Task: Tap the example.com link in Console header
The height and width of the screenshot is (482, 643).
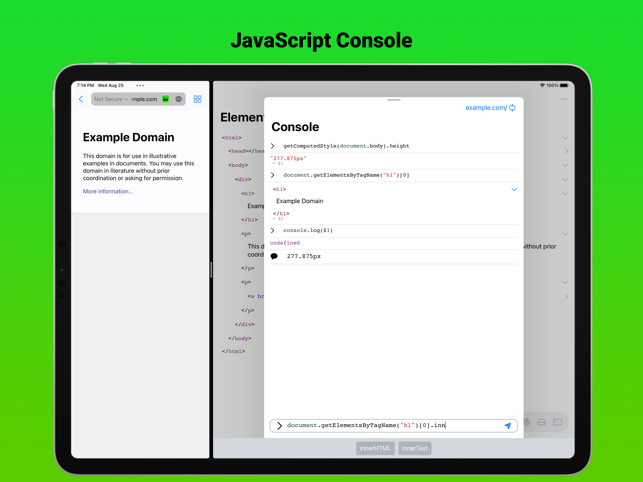Action: pos(485,108)
